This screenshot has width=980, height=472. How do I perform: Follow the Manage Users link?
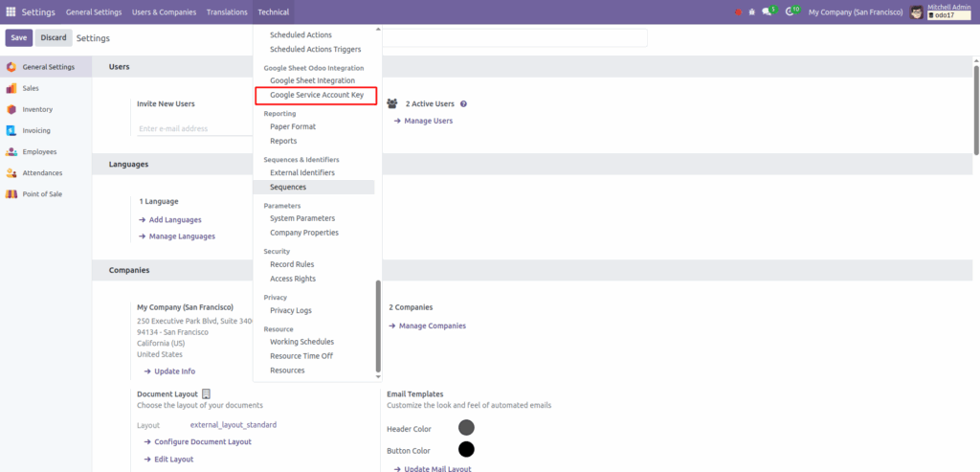tap(423, 121)
